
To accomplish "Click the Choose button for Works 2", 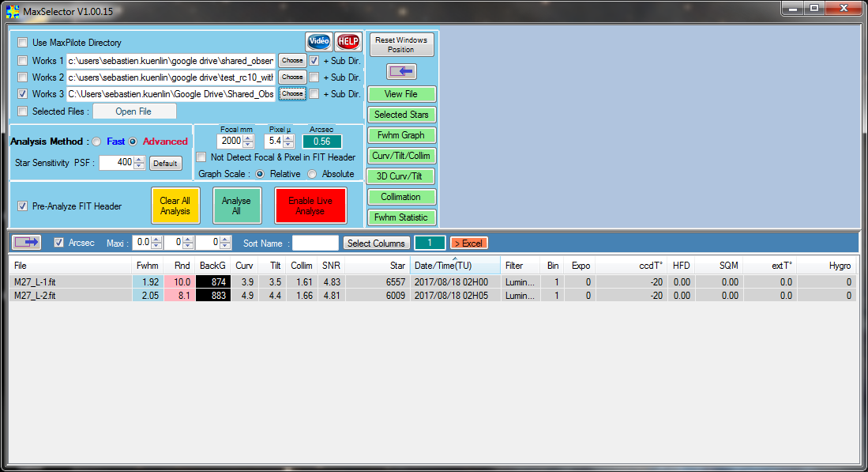I will pos(292,77).
